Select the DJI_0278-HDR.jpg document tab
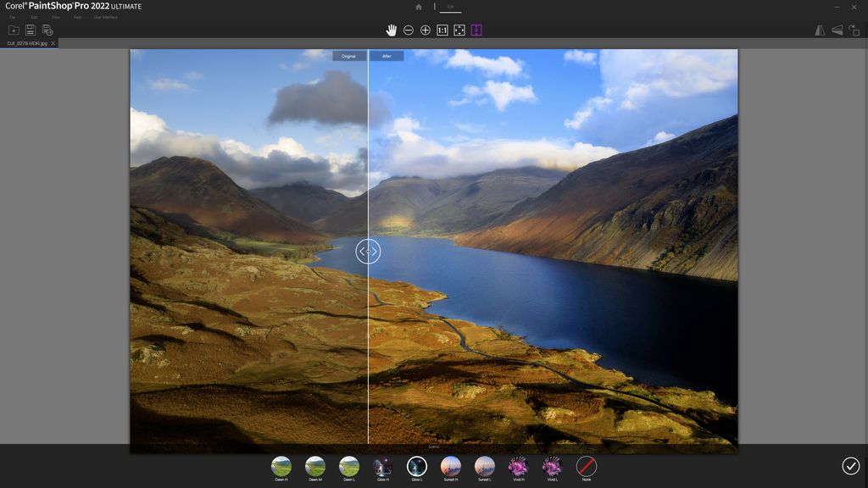The image size is (868, 488). click(27, 42)
